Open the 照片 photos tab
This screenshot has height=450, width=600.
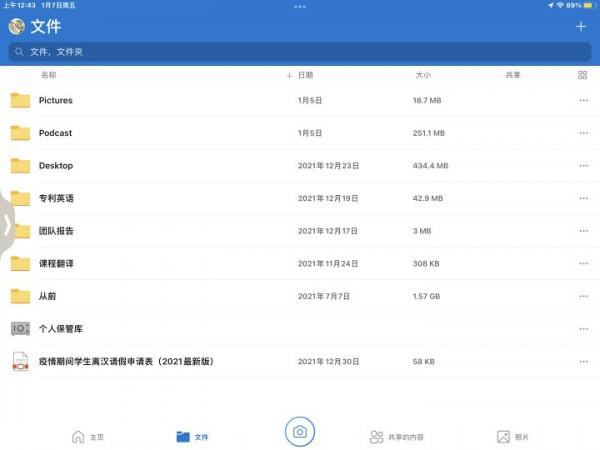click(513, 437)
